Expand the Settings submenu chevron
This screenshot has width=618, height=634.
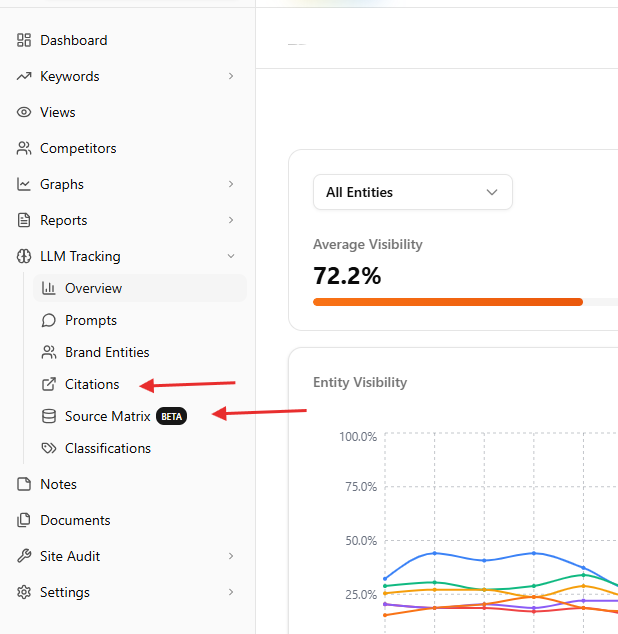pyautogui.click(x=231, y=592)
